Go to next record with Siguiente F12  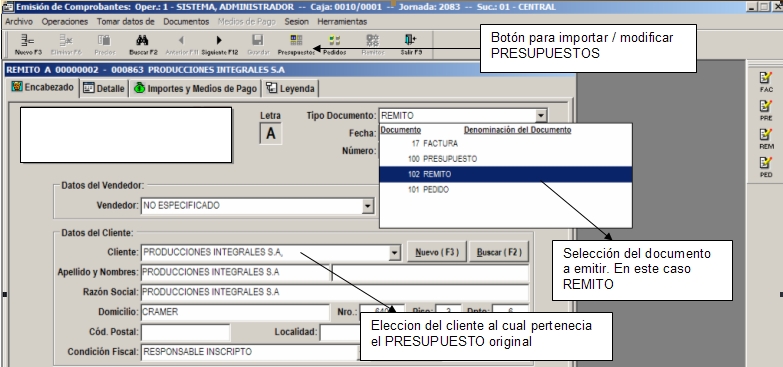click(x=219, y=44)
